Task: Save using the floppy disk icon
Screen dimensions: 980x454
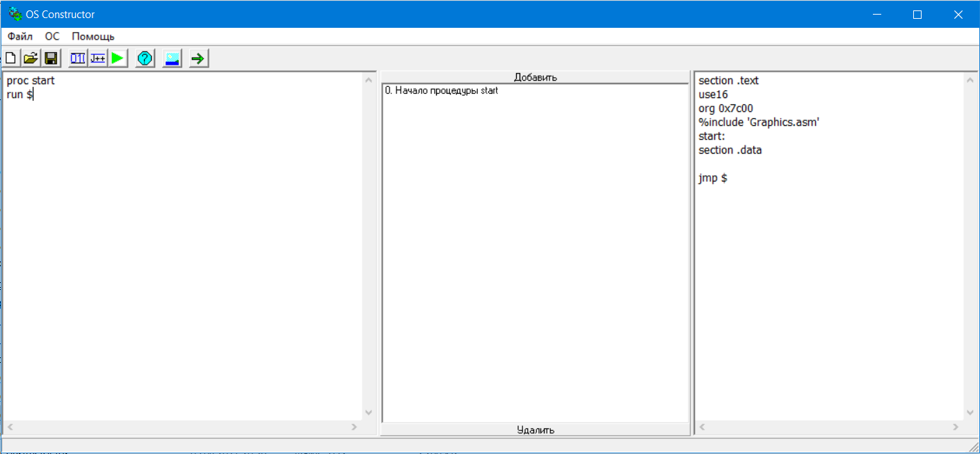Action: 51,58
